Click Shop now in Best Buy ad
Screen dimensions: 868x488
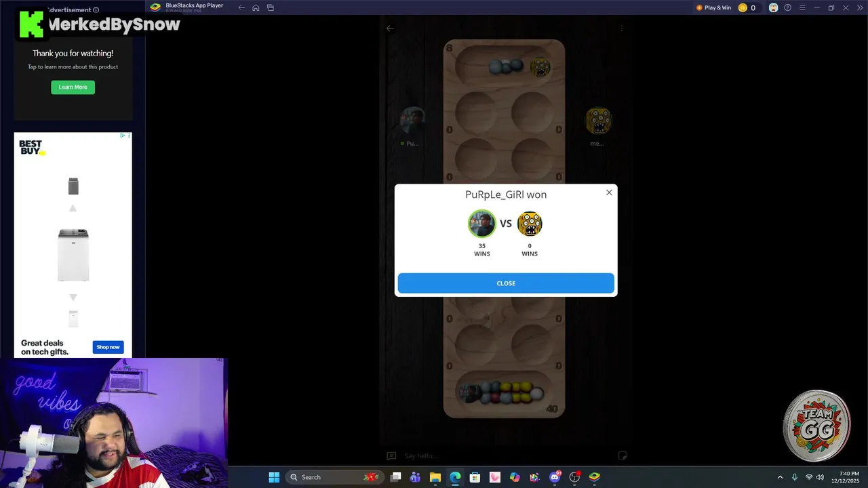pyautogui.click(x=108, y=347)
